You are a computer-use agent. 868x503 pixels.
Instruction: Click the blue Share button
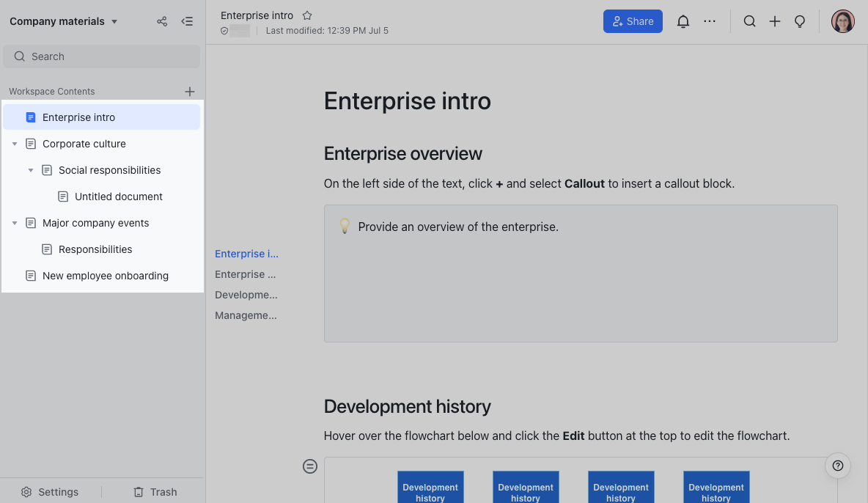click(x=633, y=21)
